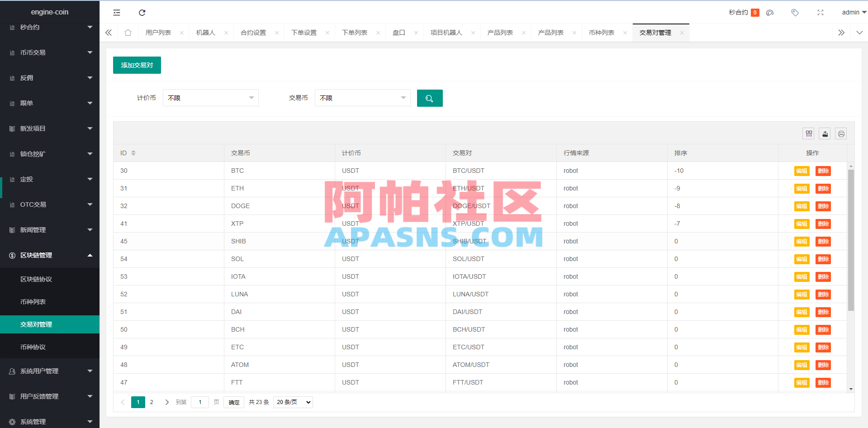Refresh the page with the reload icon
868x428 pixels.
tap(142, 12)
